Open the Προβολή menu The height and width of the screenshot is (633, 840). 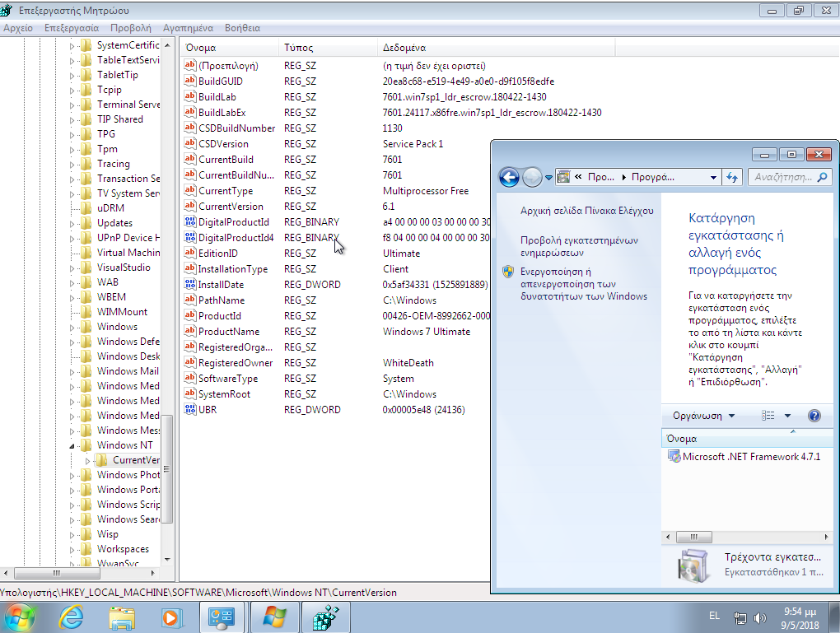coord(131,28)
